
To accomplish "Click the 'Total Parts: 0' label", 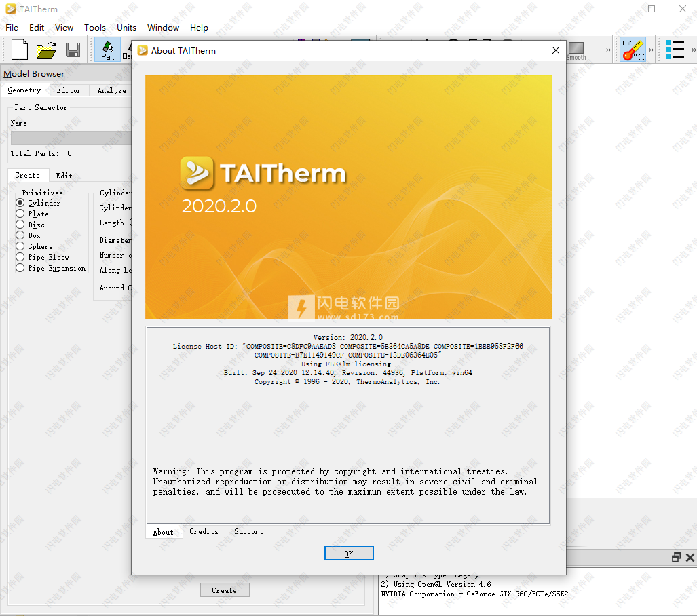I will click(41, 154).
